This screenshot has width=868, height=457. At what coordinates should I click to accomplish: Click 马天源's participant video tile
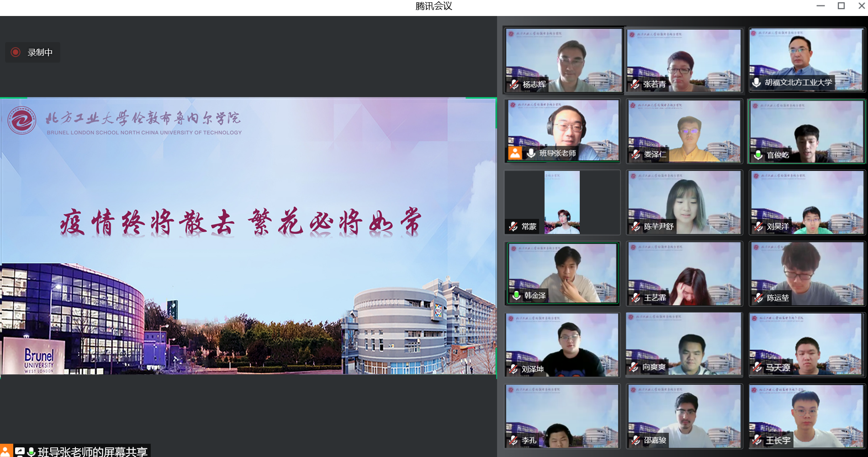[x=807, y=345]
